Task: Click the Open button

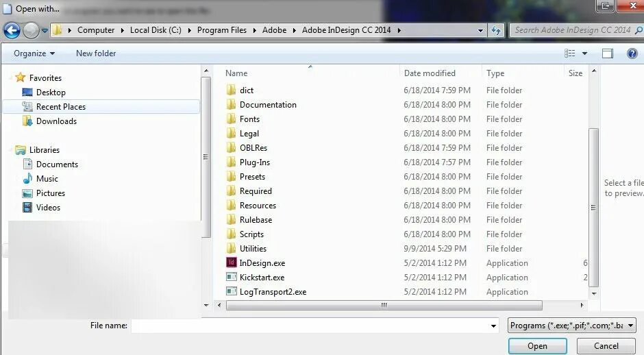Action: (x=537, y=346)
